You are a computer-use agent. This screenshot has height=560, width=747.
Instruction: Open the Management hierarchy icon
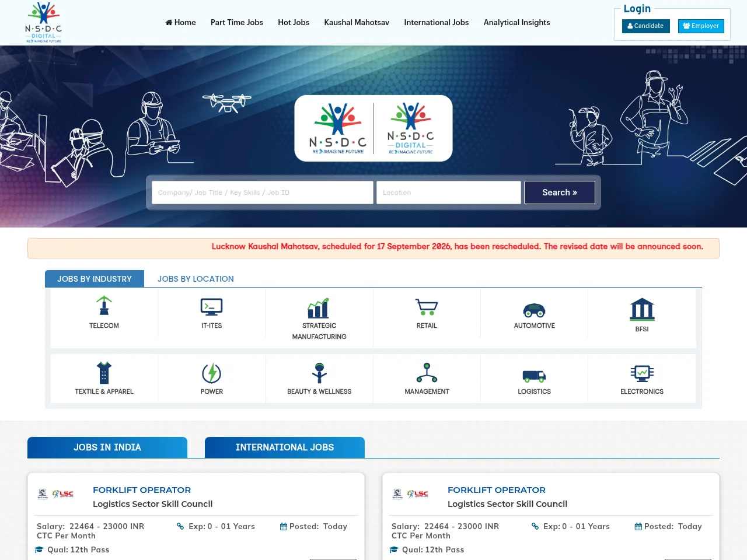(x=427, y=373)
